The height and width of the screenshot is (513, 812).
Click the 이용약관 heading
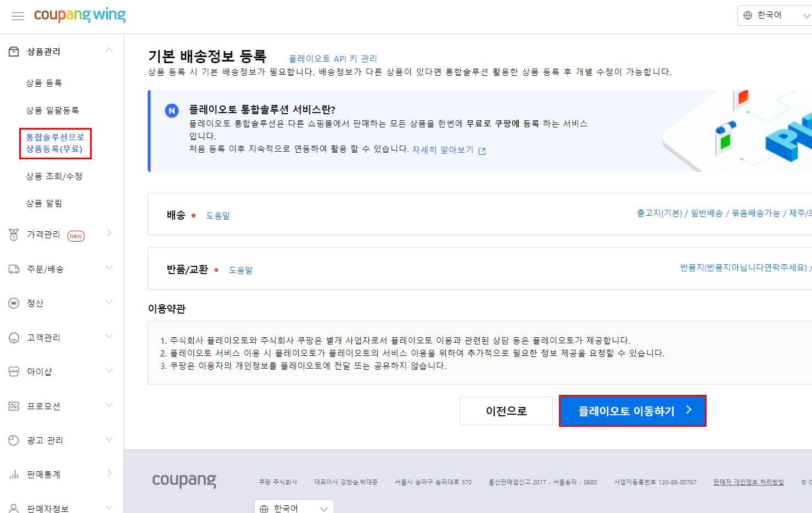[x=167, y=309]
